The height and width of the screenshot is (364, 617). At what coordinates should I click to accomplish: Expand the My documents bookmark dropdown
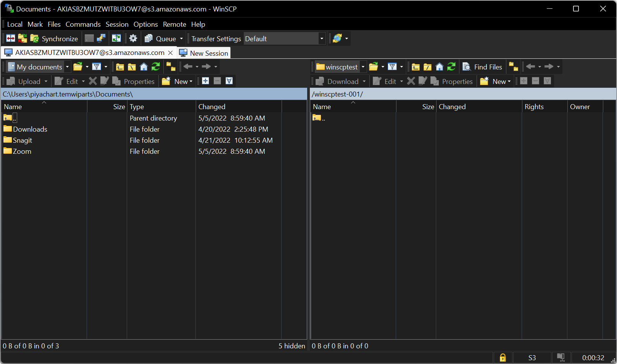pyautogui.click(x=67, y=66)
